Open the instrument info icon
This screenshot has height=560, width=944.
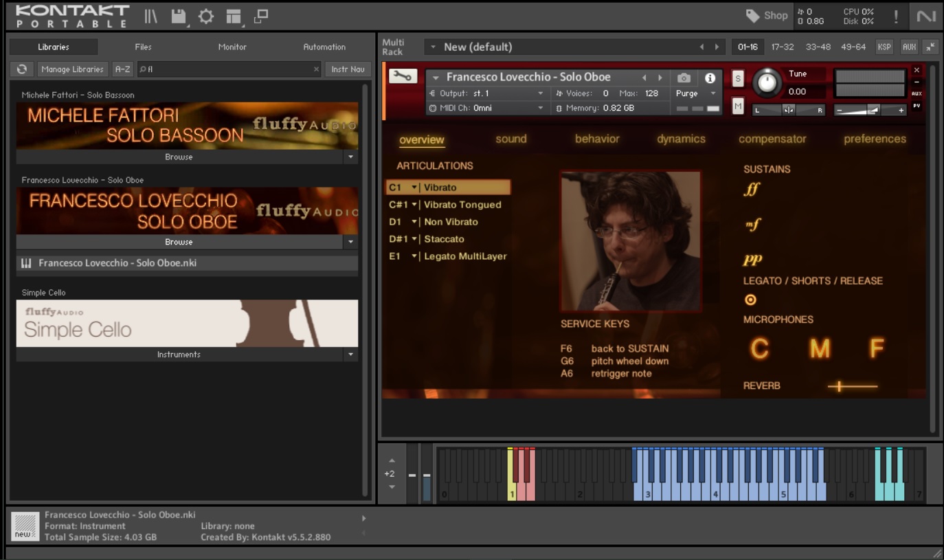click(710, 78)
